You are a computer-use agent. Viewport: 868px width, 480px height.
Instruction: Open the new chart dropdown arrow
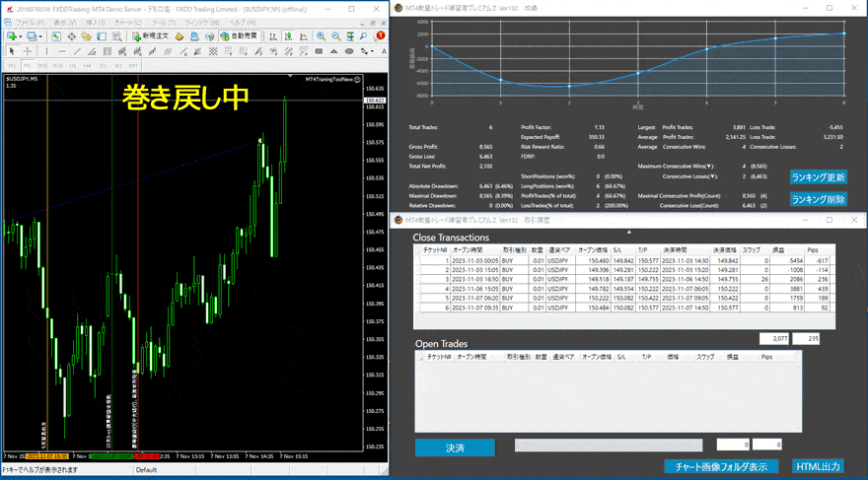[19, 35]
